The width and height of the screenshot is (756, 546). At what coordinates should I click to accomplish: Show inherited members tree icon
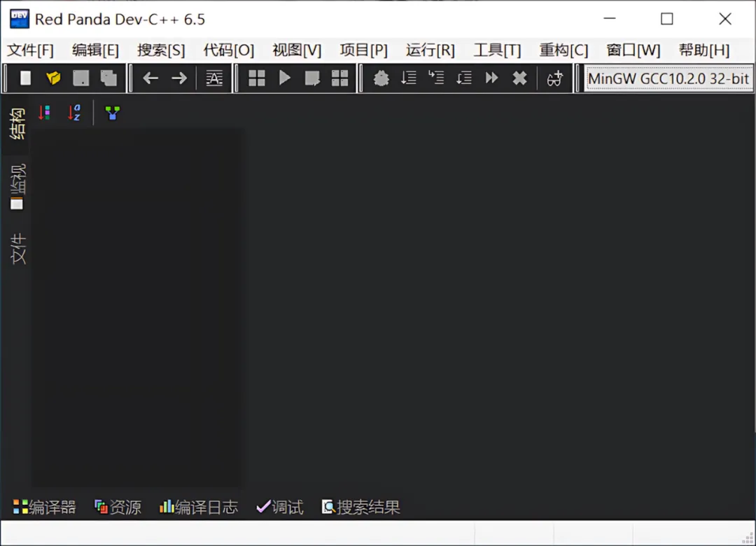pyautogui.click(x=112, y=113)
